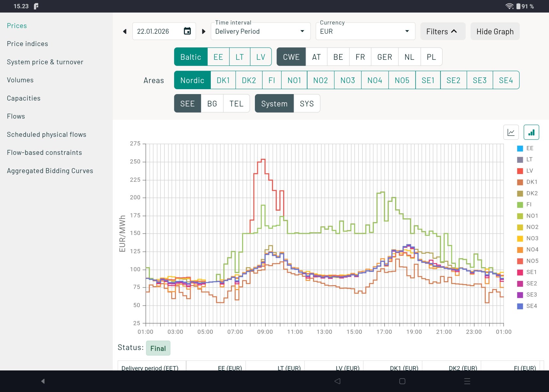
Task: Select the Nordic area group button
Action: point(192,80)
